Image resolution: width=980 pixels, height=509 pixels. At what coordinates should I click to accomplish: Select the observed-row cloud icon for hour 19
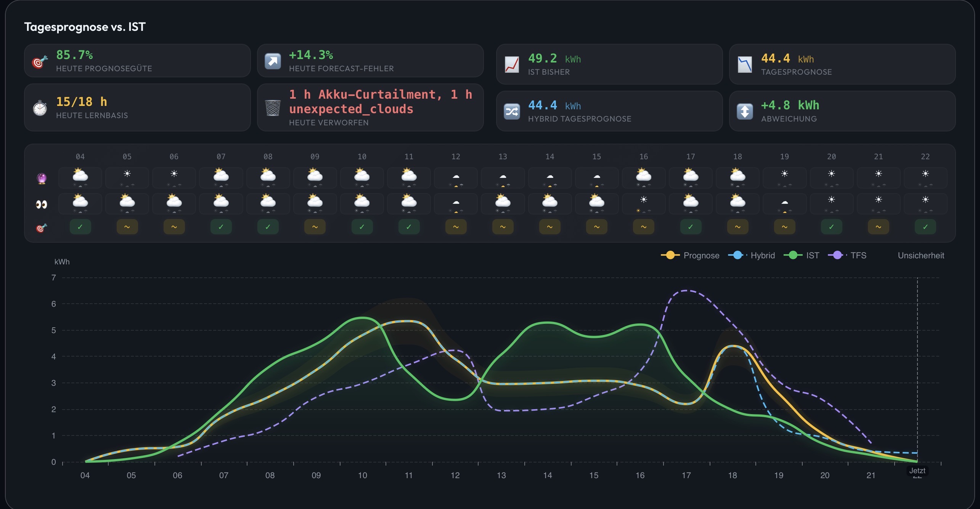pos(784,202)
